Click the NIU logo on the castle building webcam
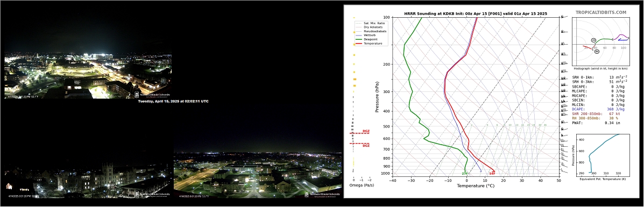This screenshot has height=207, width=644. (152, 195)
